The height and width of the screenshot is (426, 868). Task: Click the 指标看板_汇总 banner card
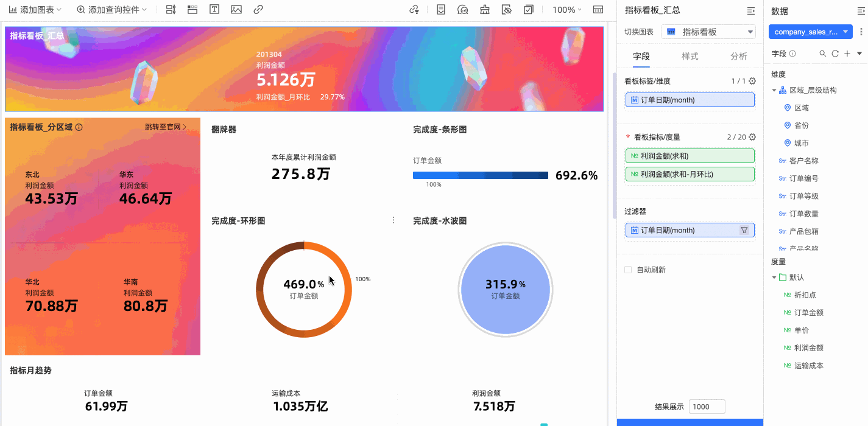[305, 69]
